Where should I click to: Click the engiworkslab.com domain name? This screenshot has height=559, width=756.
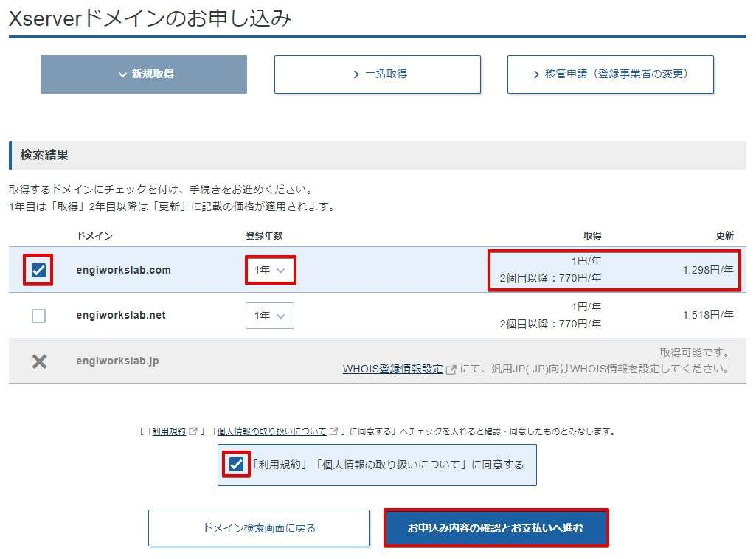tap(123, 270)
